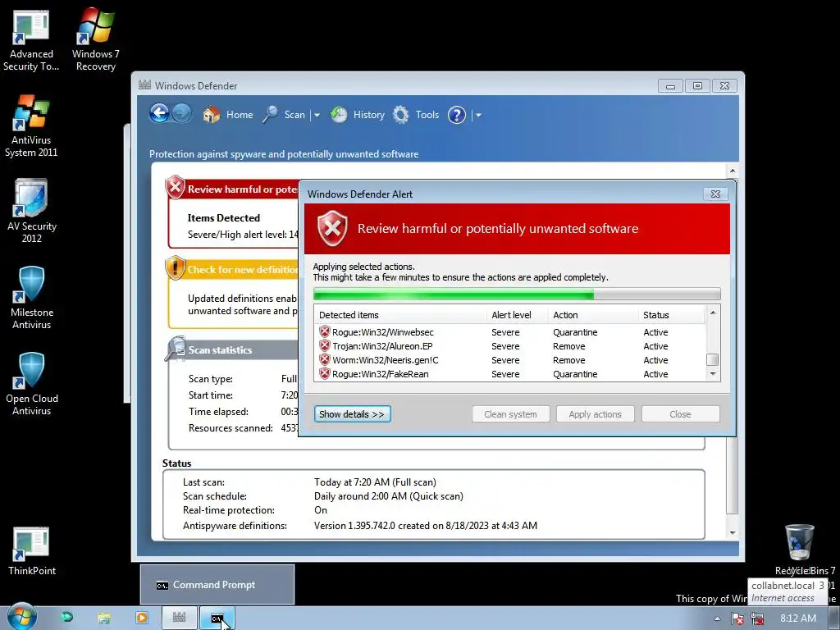Launch AntiVirus System 2011 shortcut
The width and height of the screenshot is (840, 630).
(31, 126)
